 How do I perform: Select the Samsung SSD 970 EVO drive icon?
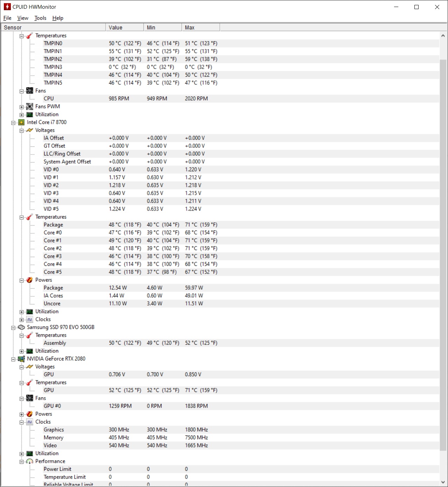(21, 327)
